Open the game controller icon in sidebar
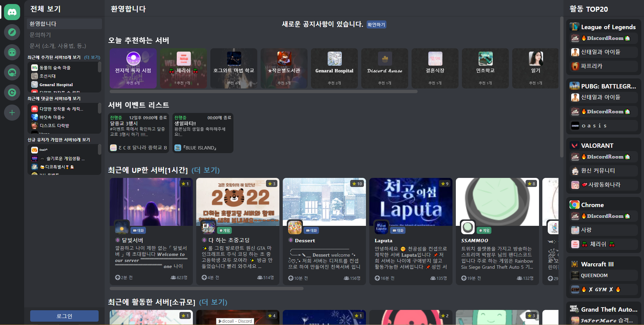 (x=12, y=72)
